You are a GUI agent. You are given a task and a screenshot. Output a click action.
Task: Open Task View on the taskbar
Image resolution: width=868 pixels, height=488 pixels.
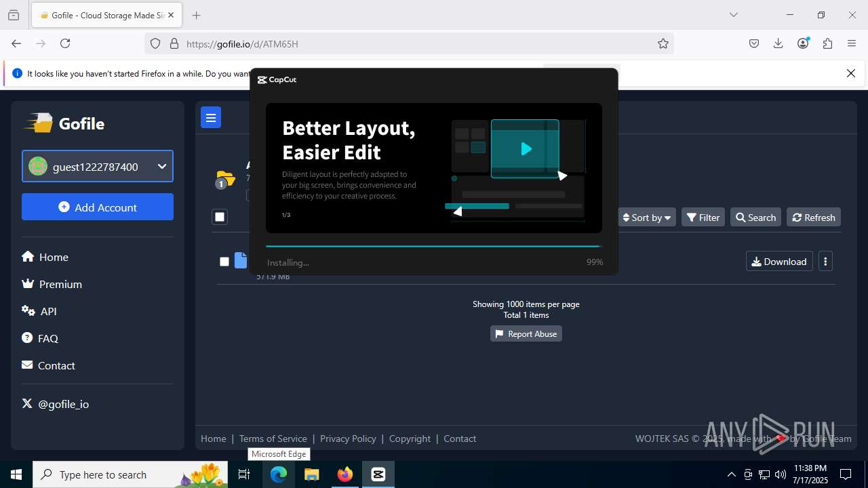(245, 474)
